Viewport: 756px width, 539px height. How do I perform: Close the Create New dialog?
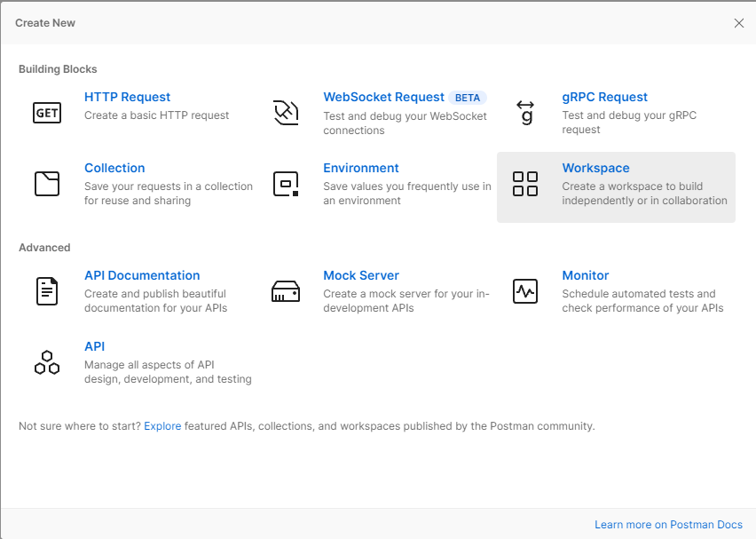tap(739, 23)
